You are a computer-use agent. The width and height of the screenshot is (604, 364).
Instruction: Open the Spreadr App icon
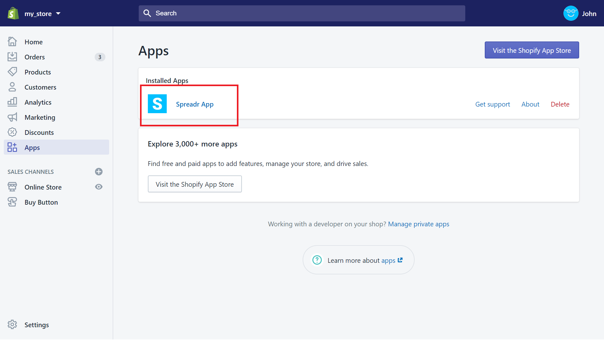point(157,104)
